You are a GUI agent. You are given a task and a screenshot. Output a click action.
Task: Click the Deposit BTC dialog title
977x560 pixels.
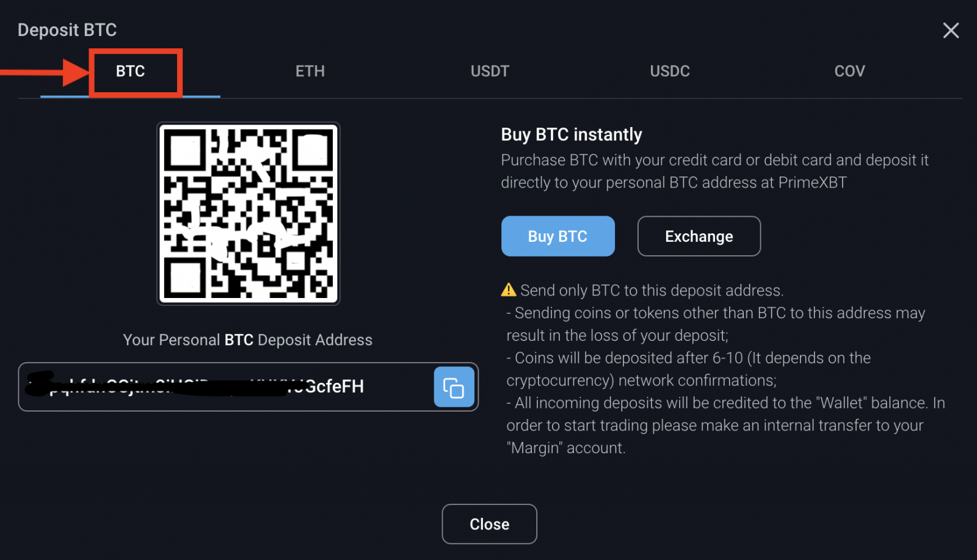(x=67, y=29)
